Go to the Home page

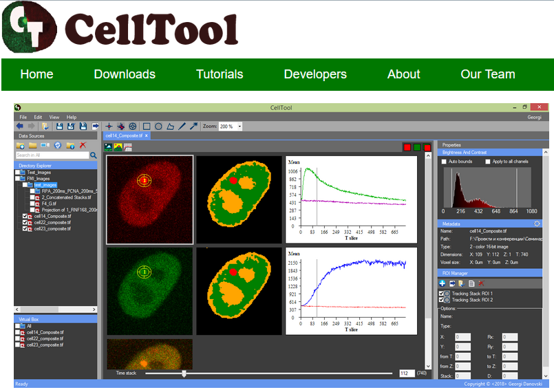tap(36, 74)
